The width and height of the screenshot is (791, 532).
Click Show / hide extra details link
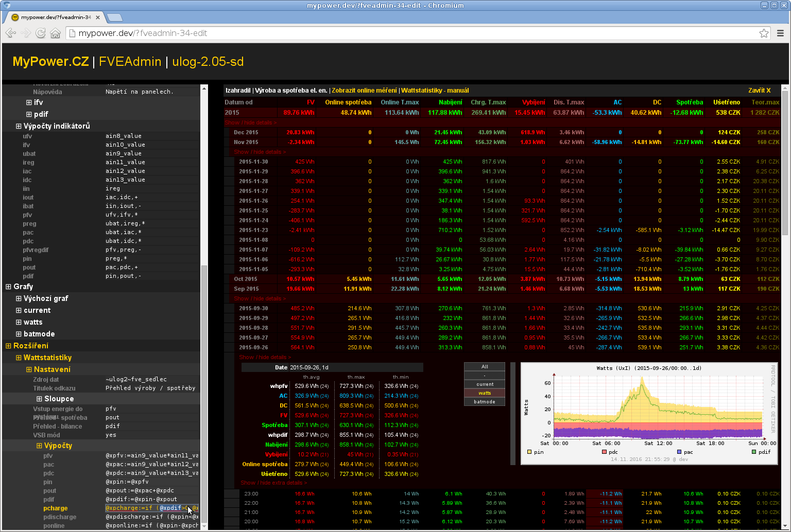(273, 483)
